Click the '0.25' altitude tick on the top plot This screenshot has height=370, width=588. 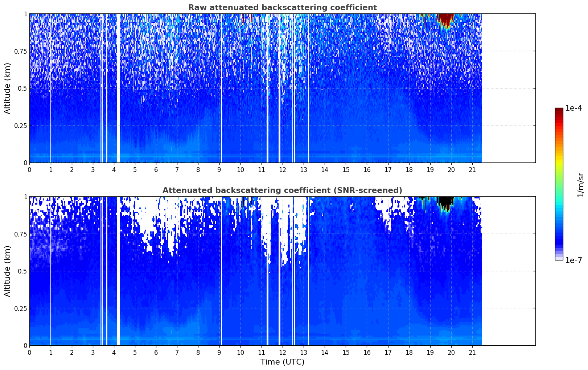click(21, 126)
